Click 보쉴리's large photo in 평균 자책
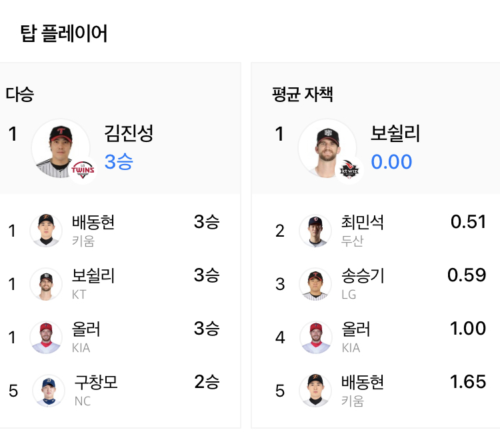The image size is (500, 448). [x=327, y=148]
